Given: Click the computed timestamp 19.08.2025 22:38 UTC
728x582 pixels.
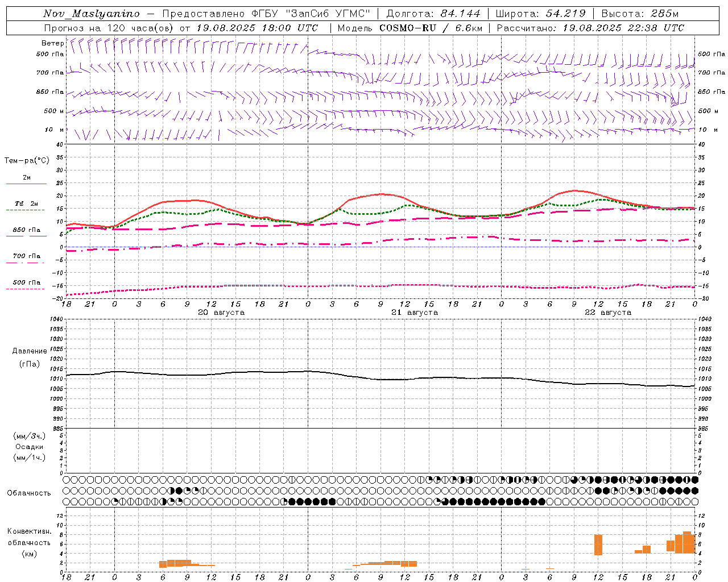Looking at the screenshot, I should 623,28.
